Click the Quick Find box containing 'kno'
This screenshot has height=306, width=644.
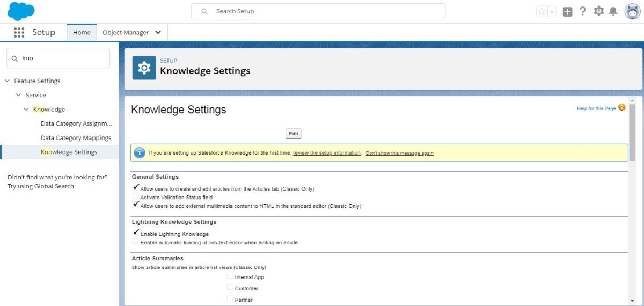click(x=58, y=58)
